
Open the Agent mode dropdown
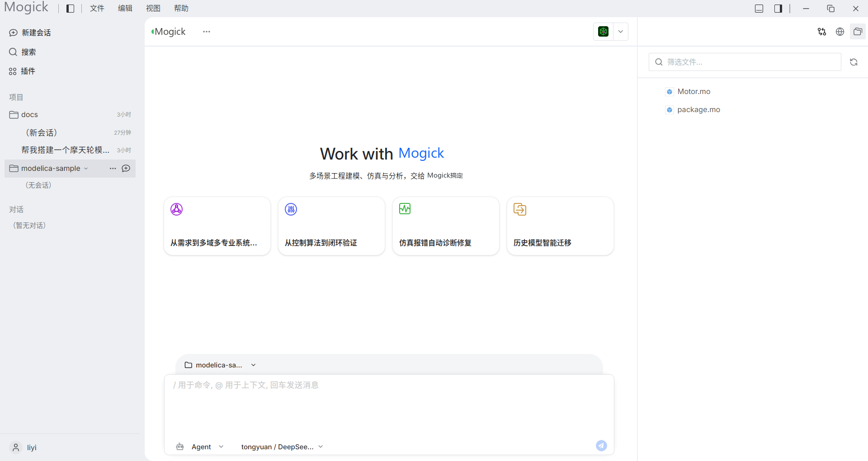(200, 447)
